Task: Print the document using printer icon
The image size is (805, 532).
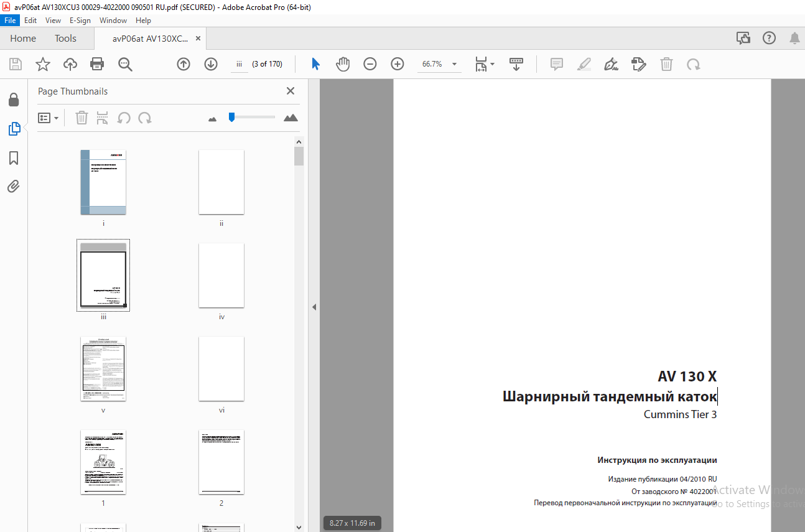Action: pyautogui.click(x=97, y=64)
